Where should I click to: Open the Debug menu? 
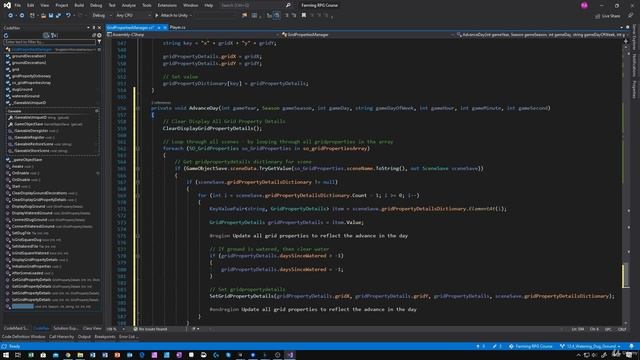[96, 5]
